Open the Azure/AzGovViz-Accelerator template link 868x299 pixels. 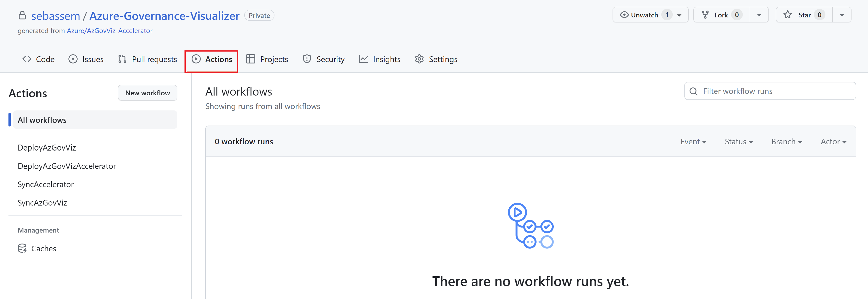(109, 31)
